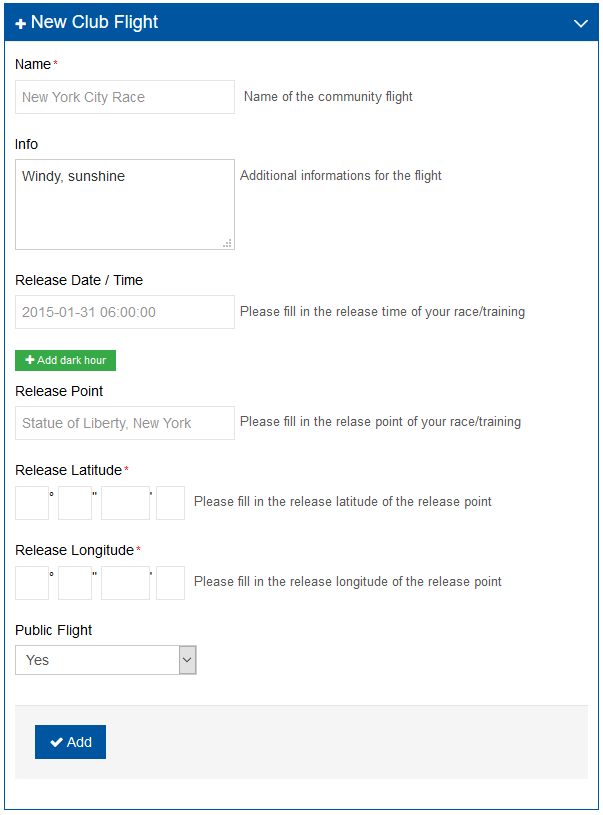Add a dark hour entry

tap(65, 360)
